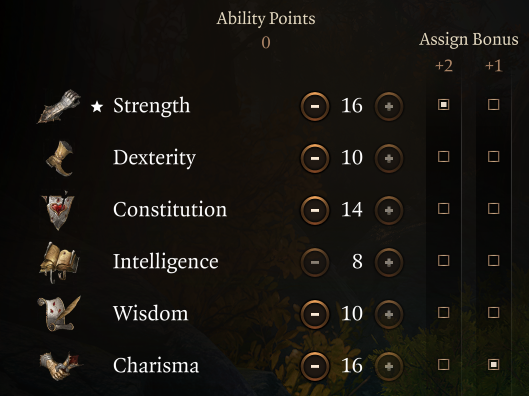Uncheck the +2 bonus on Strength
This screenshot has height=396, width=529.
[x=444, y=105]
